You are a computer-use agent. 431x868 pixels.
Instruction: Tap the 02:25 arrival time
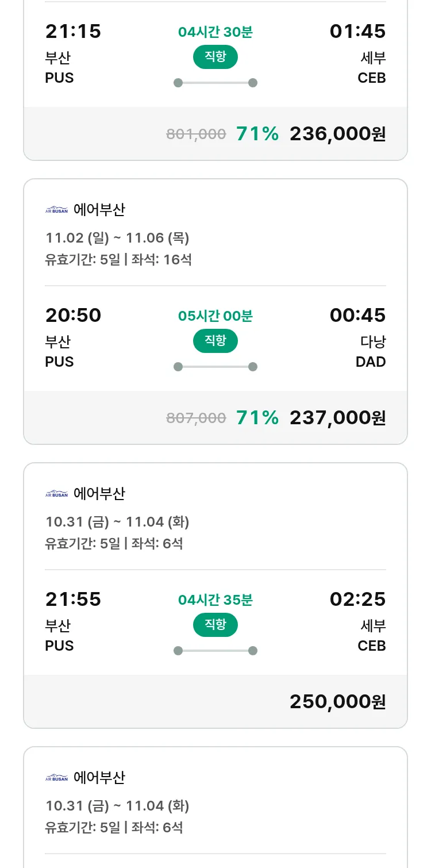tap(357, 599)
